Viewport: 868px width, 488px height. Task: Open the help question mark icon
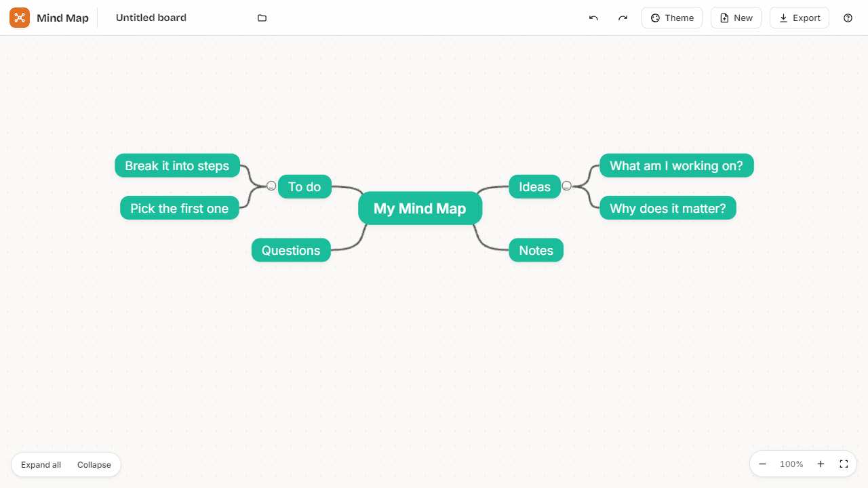[848, 18]
